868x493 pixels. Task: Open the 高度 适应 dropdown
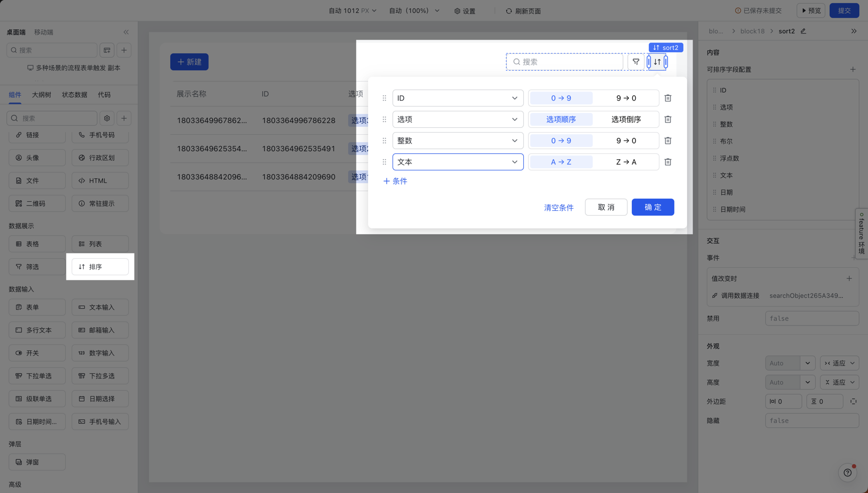(x=839, y=382)
